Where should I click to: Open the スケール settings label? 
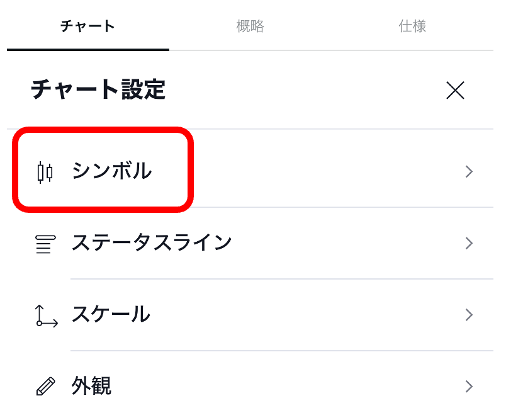click(x=111, y=314)
